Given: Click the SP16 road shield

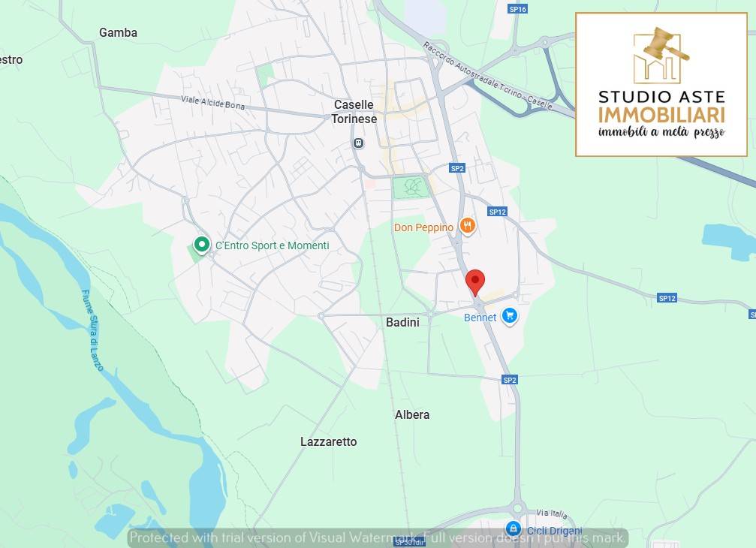Looking at the screenshot, I should pos(517,9).
